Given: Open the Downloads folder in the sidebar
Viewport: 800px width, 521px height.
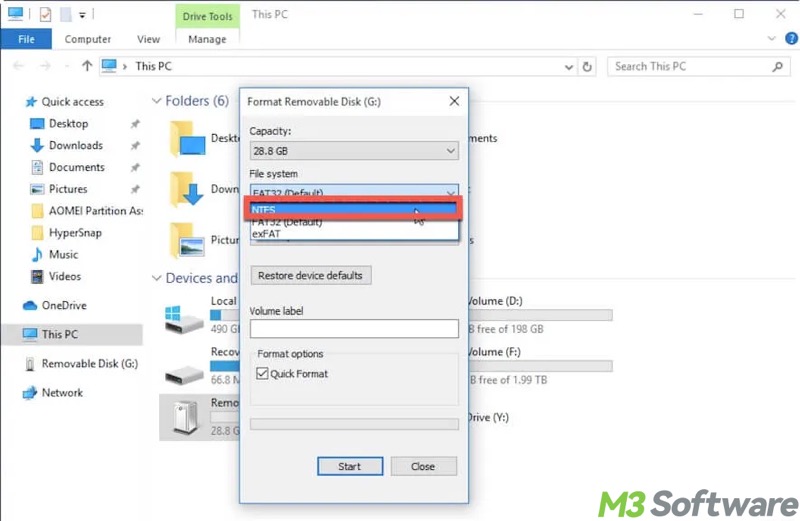Looking at the screenshot, I should [x=37, y=146].
